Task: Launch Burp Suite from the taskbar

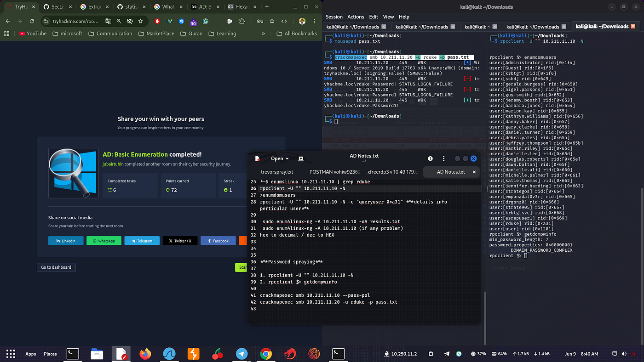Action: [193, 354]
